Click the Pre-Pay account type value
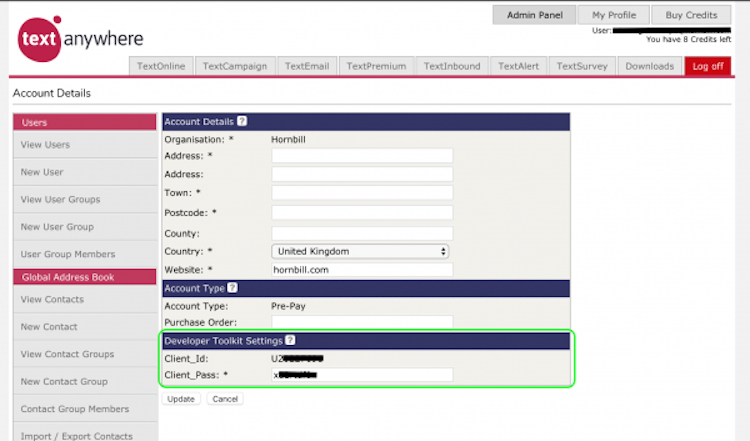Image resolution: width=750 pixels, height=441 pixels. [288, 306]
